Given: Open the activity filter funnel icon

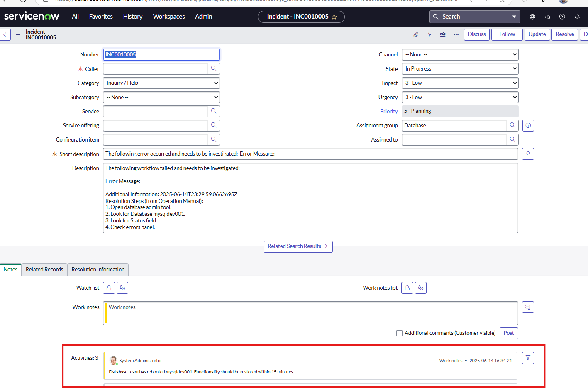Looking at the screenshot, I should point(528,358).
